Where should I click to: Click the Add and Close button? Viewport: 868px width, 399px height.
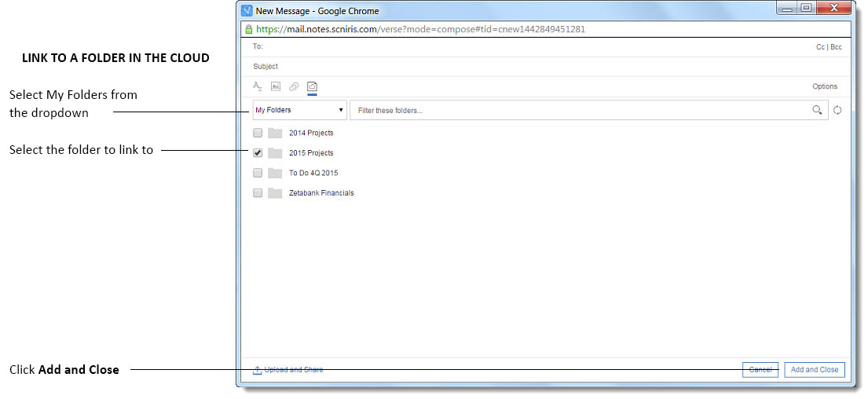click(815, 370)
